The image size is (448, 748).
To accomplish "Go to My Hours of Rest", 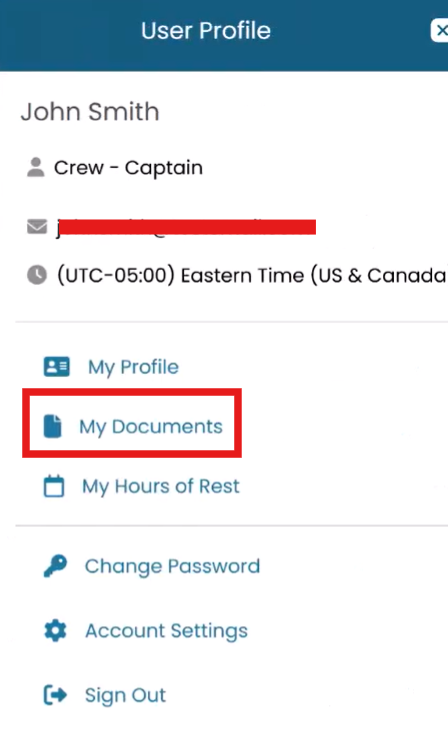I will (161, 486).
